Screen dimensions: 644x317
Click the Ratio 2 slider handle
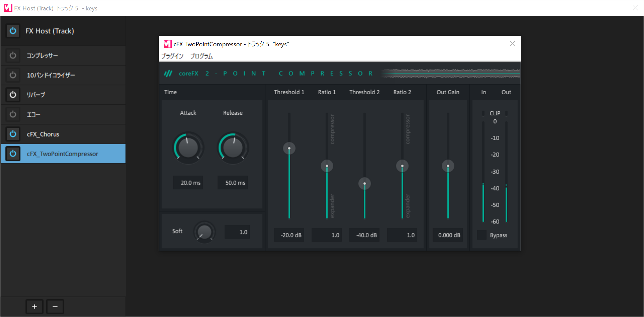point(402,166)
